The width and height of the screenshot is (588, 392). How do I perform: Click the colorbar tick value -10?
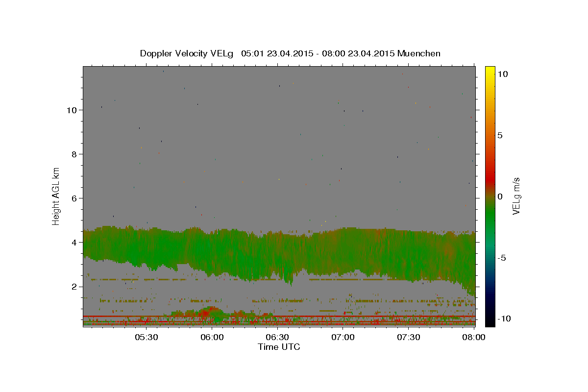click(503, 318)
